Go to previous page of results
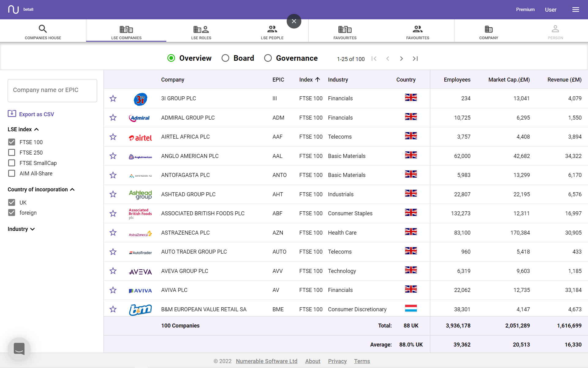Screen dimensions: 588x368 388,59
